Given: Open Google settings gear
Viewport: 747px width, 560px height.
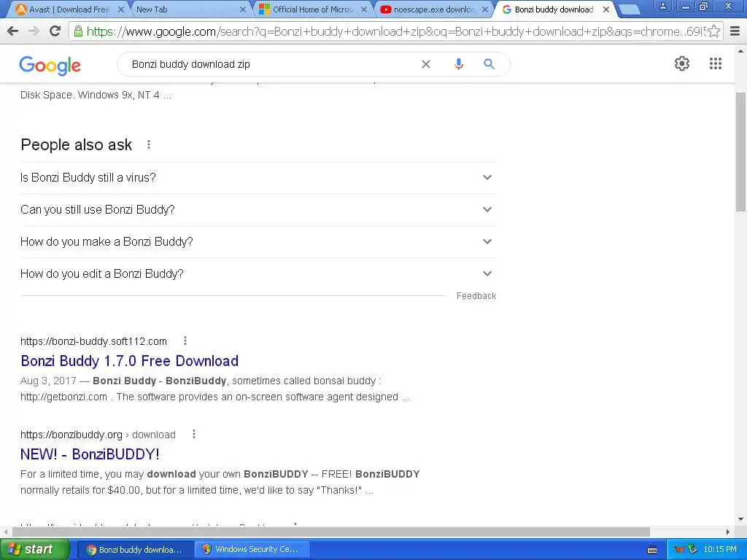Looking at the screenshot, I should coord(682,63).
